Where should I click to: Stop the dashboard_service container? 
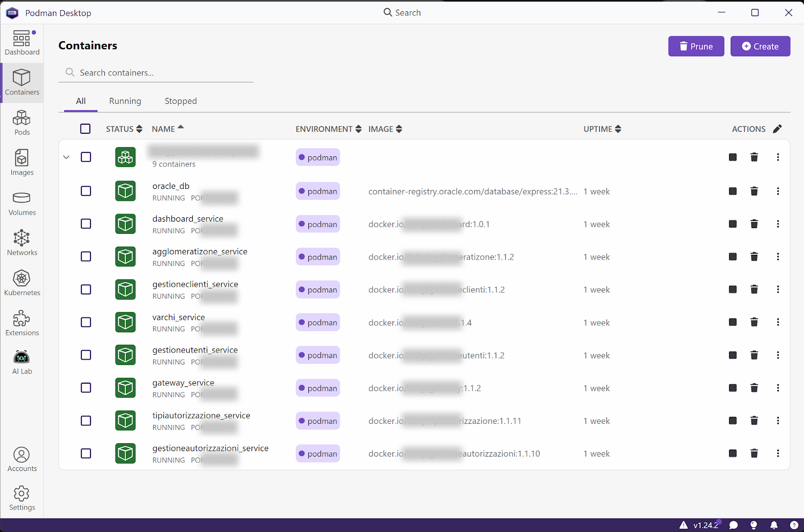coord(733,224)
